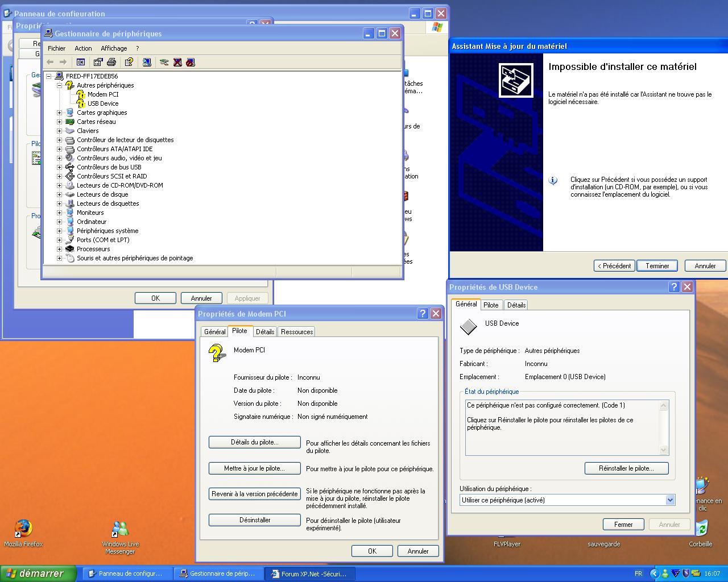Click the help question mark in Modem PCI properties title bar
Image resolution: width=728 pixels, height=582 pixels.
[423, 314]
